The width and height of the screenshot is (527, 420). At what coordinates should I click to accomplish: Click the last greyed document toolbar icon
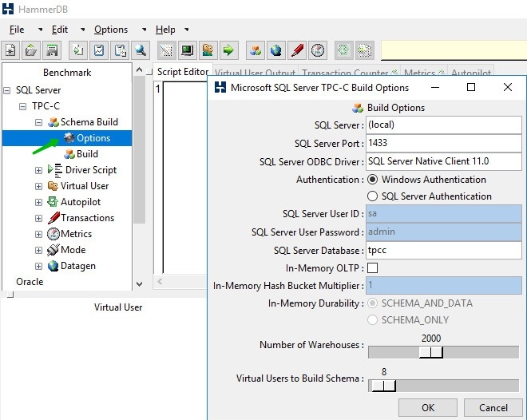tap(365, 50)
